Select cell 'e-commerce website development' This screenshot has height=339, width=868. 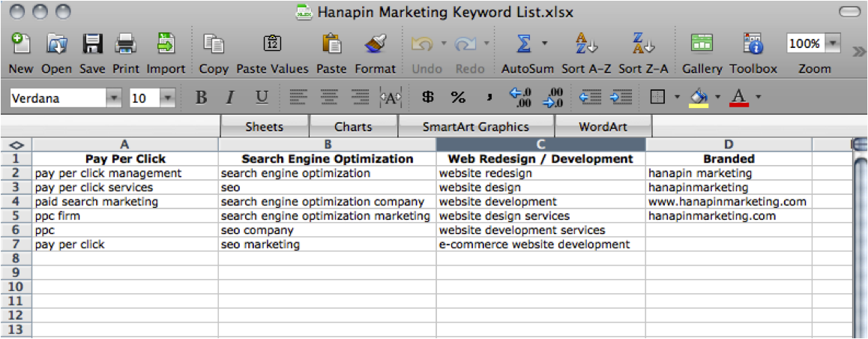tap(541, 244)
